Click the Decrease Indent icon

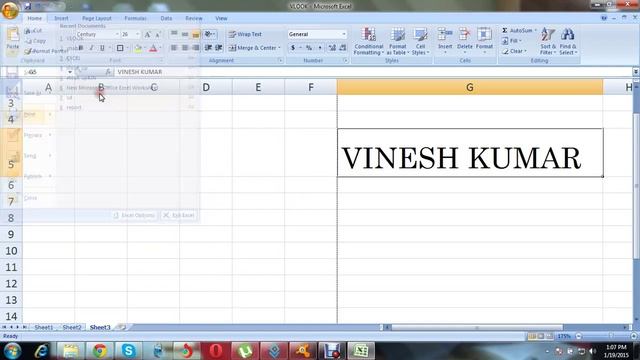[208, 48]
